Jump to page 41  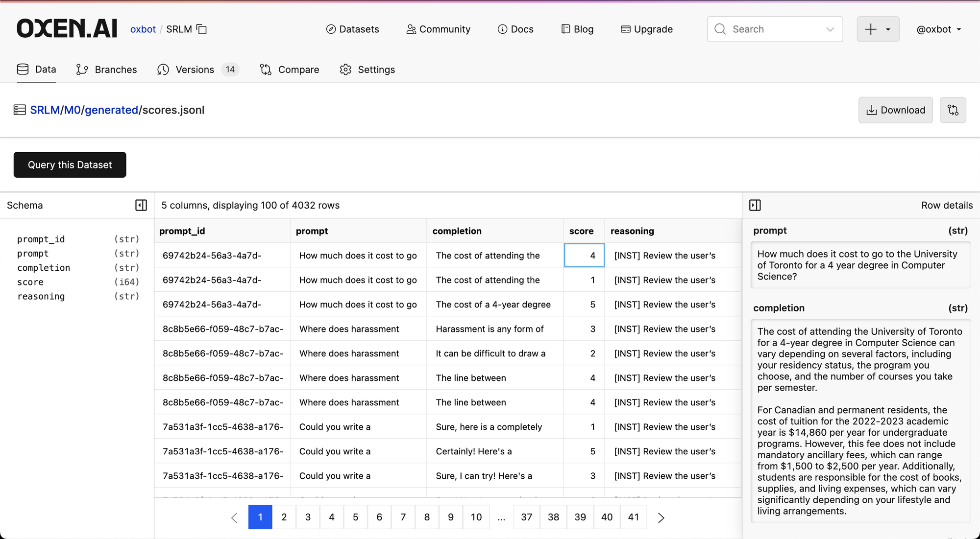pyautogui.click(x=634, y=517)
